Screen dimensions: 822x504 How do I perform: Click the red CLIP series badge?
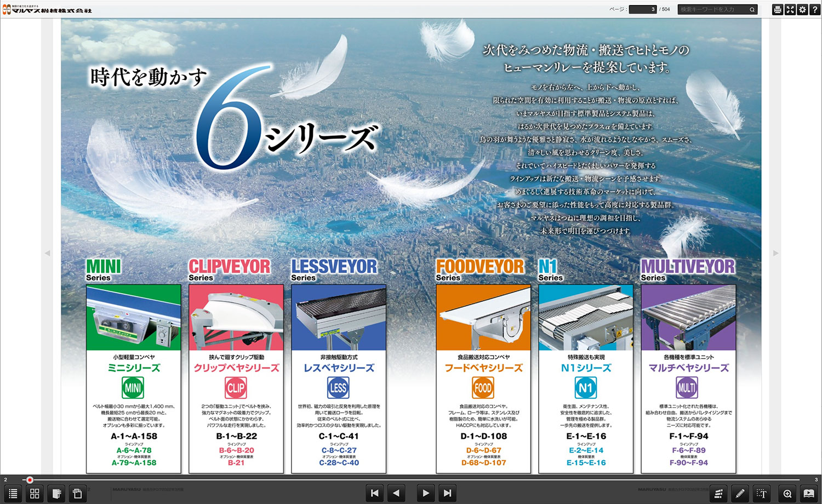(236, 388)
